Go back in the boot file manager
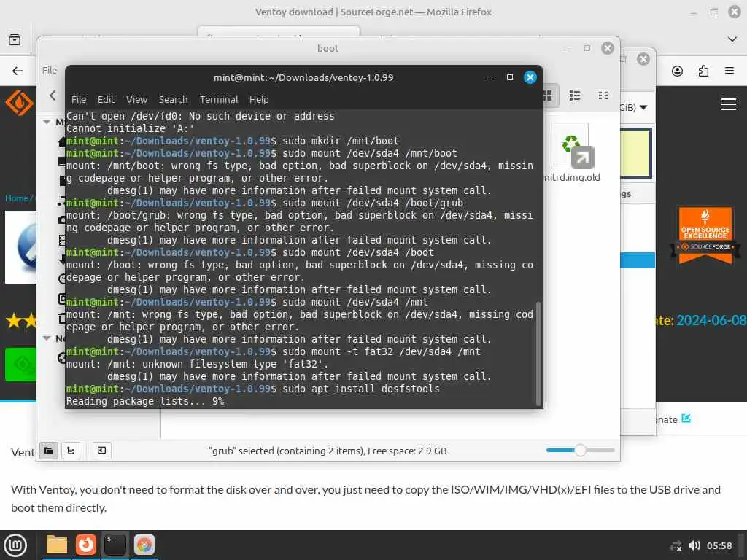Viewport: 747px width, 560px height. pyautogui.click(x=53, y=96)
